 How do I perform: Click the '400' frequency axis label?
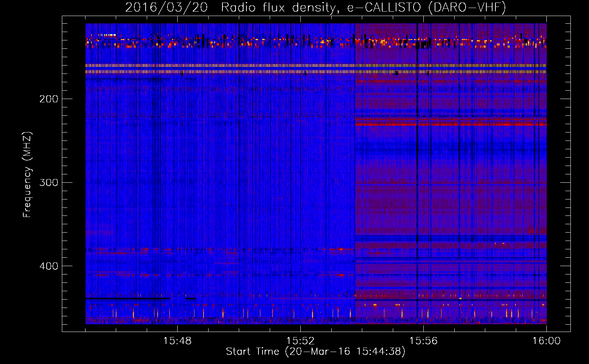[48, 266]
